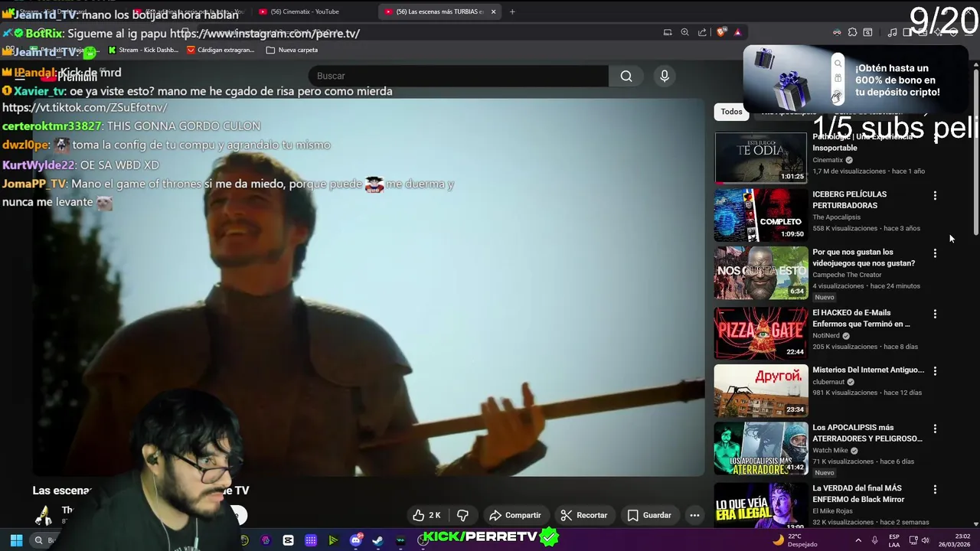The height and width of the screenshot is (551, 980).
Task: Click the volume speaker icon in system tray
Action: [x=925, y=540]
